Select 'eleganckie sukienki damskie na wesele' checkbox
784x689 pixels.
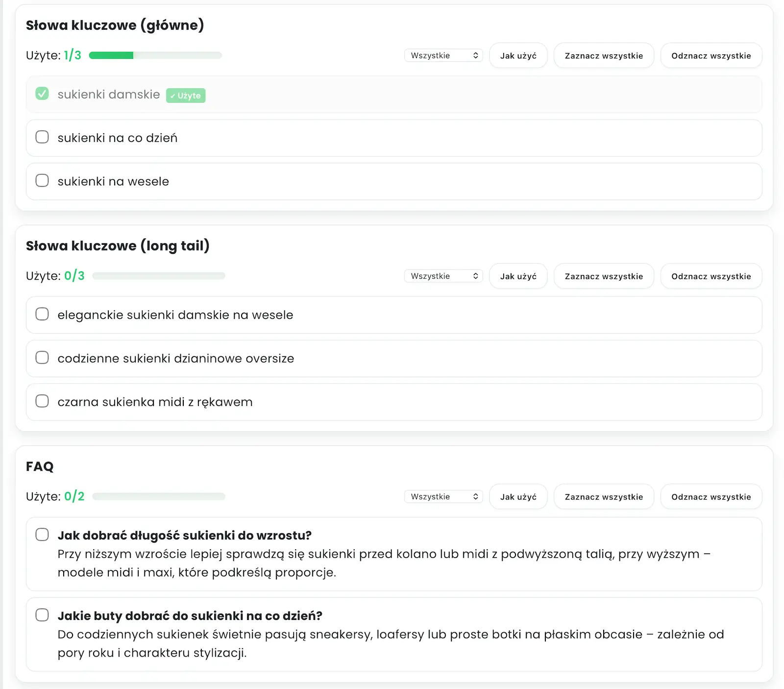(x=42, y=314)
